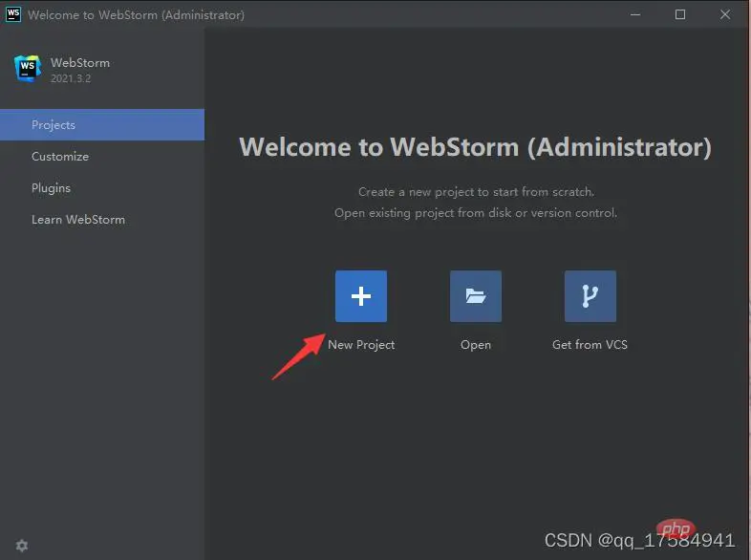Click the New Project label
This screenshot has width=751, height=560.
[361, 345]
